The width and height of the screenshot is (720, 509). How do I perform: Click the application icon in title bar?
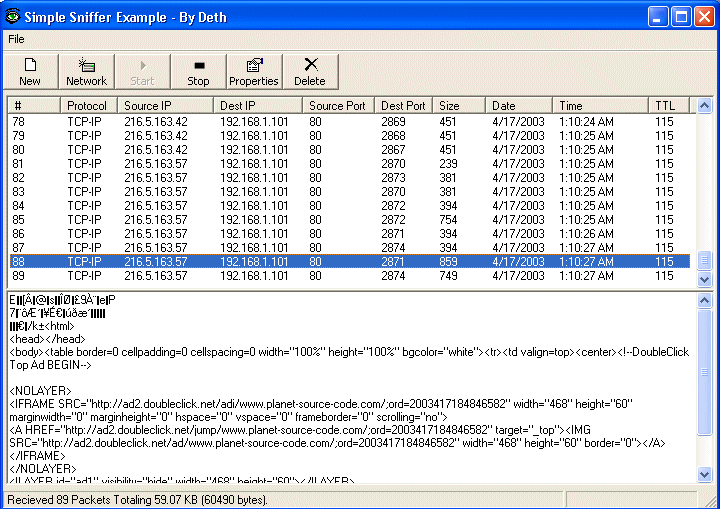(14, 16)
